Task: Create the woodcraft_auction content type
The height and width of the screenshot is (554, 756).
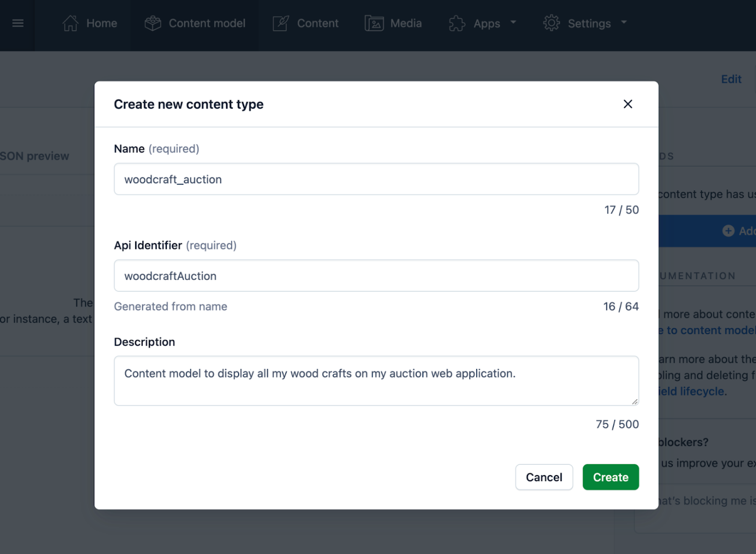Action: pyautogui.click(x=610, y=477)
